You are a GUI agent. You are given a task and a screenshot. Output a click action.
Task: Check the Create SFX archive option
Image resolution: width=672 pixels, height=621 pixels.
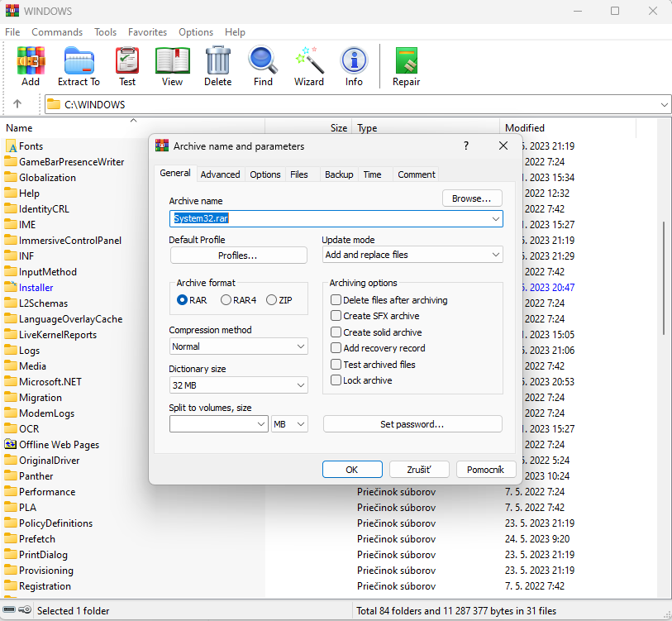point(336,316)
